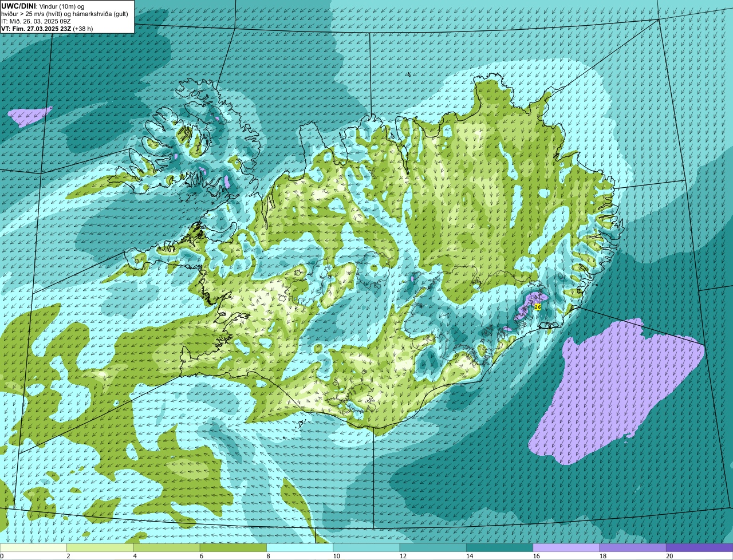The height and width of the screenshot is (560, 733).
Task: Pick the light lavender 16–18 scale swatch
Action: click(566, 547)
